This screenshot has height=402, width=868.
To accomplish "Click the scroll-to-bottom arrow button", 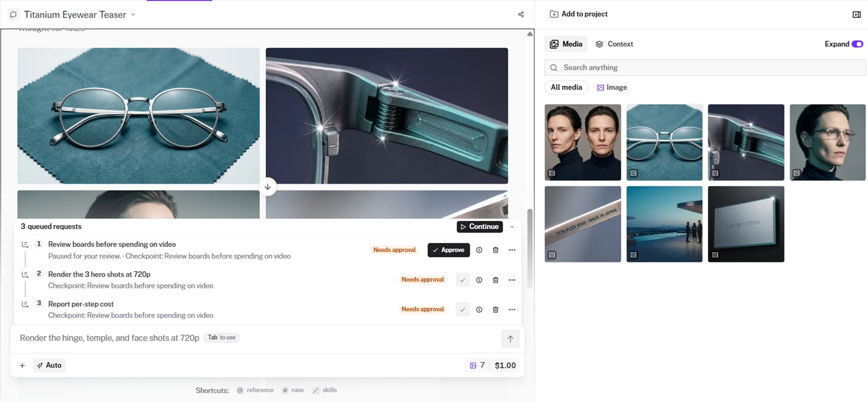I will point(268,187).
